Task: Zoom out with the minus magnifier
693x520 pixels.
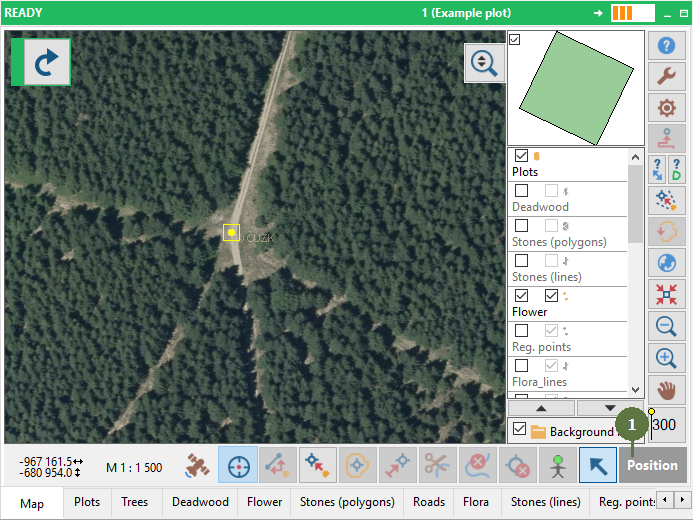Action: [666, 326]
